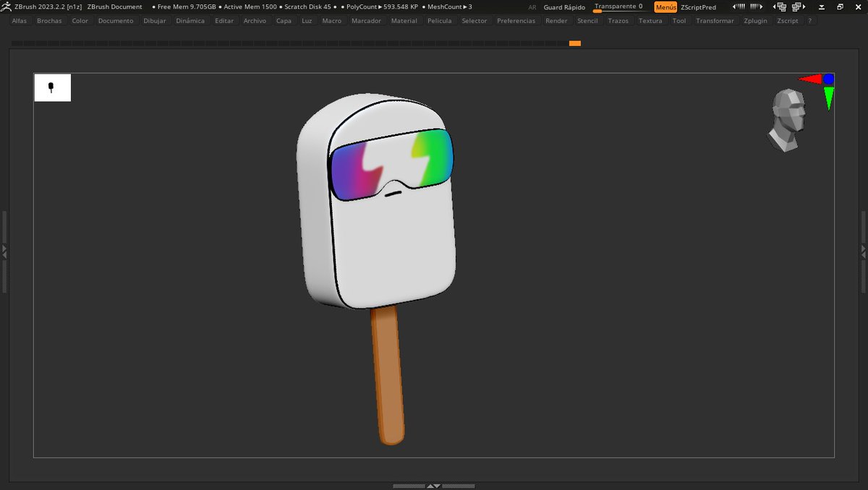Click the blue Z-axis dot in CamView
This screenshot has width=868, height=490.
click(829, 79)
